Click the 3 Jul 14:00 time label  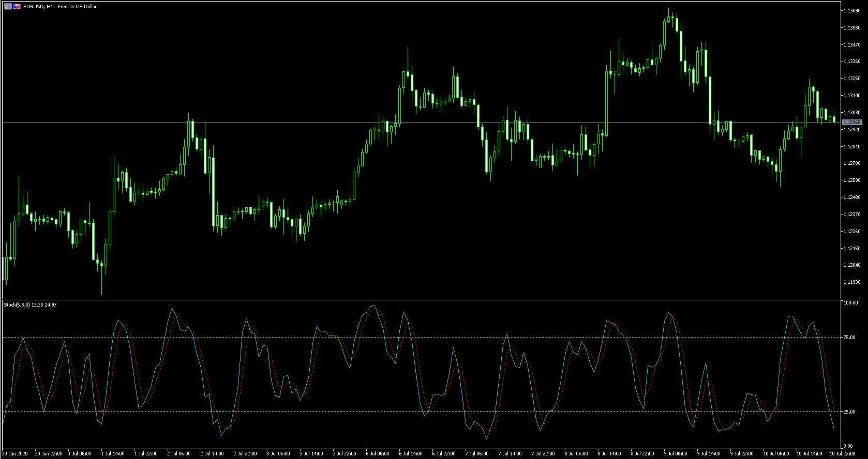[x=312, y=454]
